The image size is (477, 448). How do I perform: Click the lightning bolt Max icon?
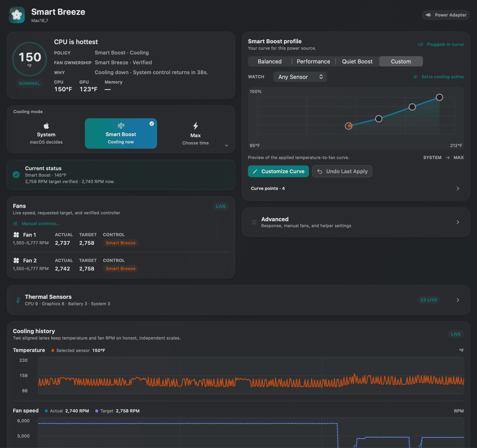coord(196,126)
